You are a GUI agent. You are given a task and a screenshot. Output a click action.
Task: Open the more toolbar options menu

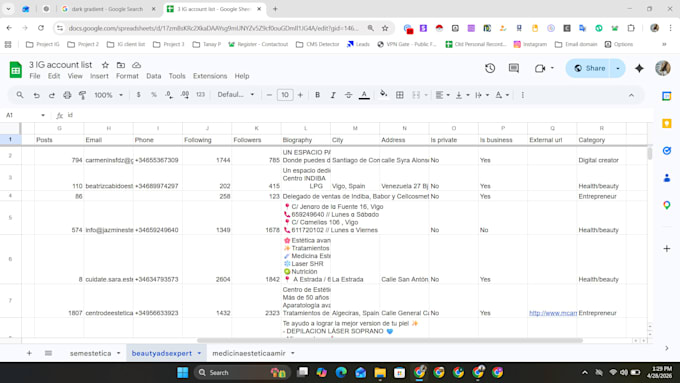[x=523, y=95]
